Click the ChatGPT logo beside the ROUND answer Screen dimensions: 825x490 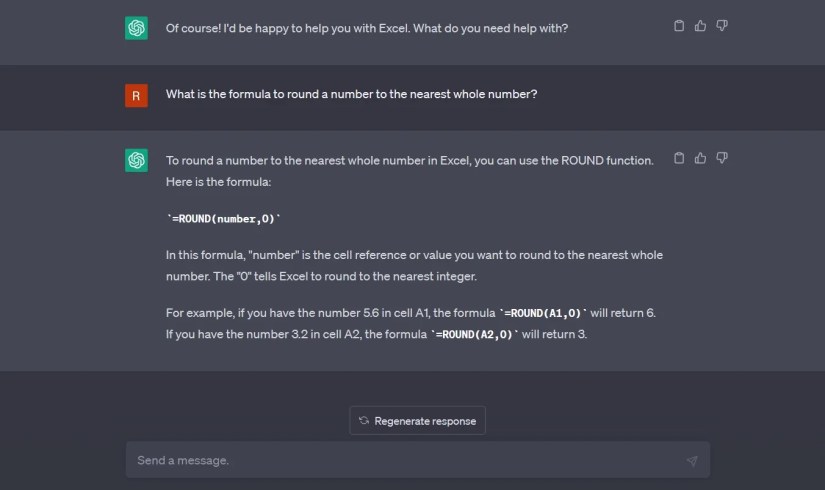click(136, 160)
